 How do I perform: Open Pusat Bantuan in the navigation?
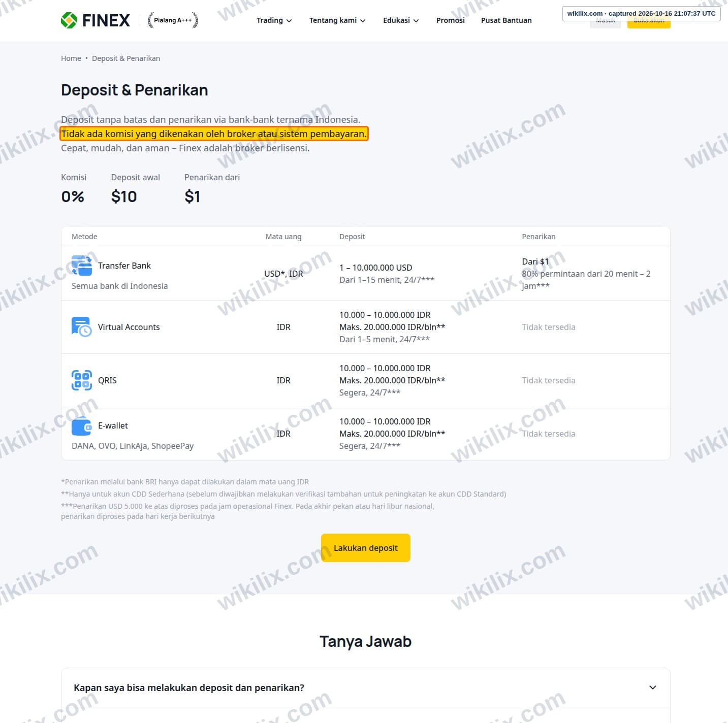507,20
